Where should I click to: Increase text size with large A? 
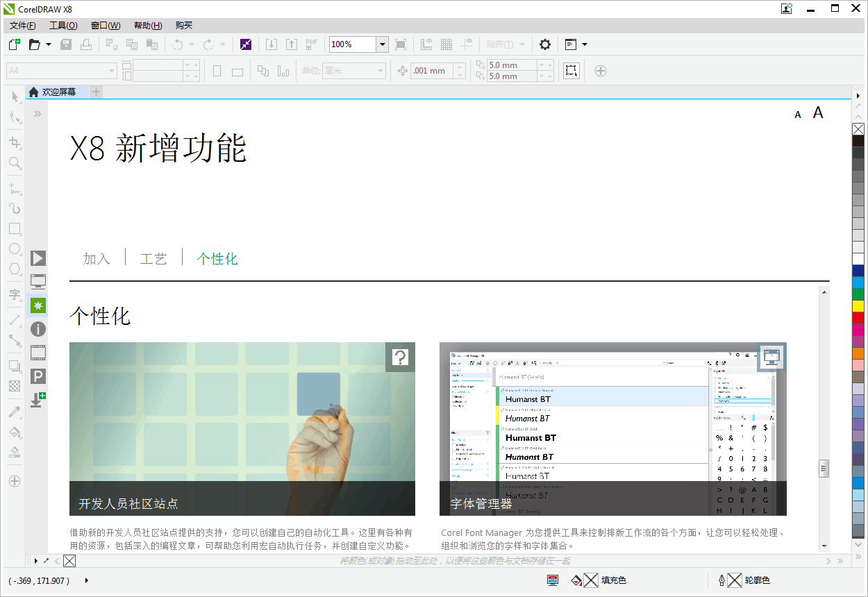tap(818, 112)
